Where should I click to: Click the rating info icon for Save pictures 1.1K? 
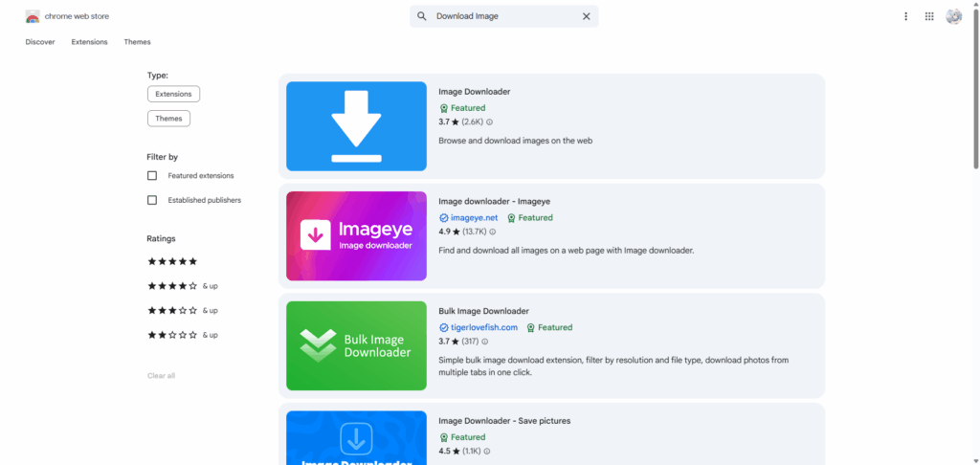(x=487, y=452)
